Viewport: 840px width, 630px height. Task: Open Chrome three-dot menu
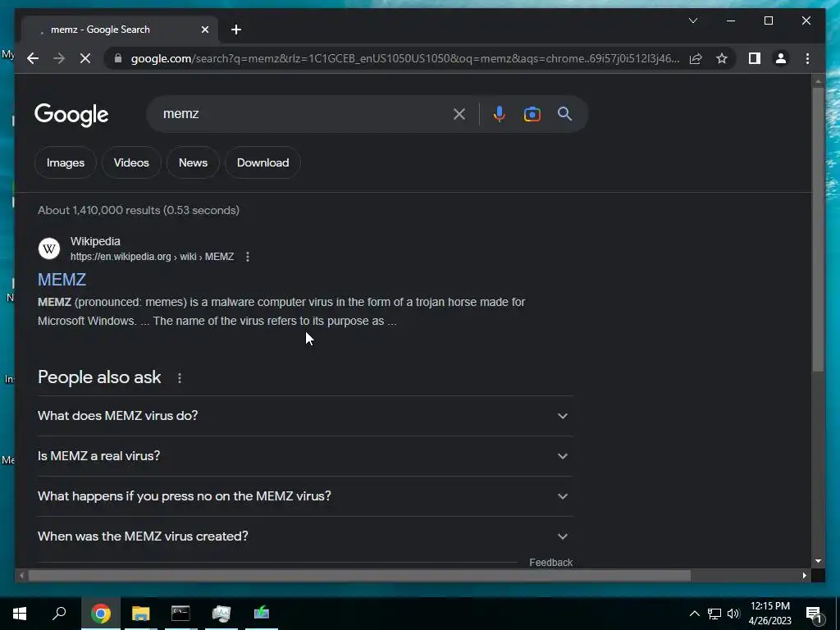click(x=807, y=58)
